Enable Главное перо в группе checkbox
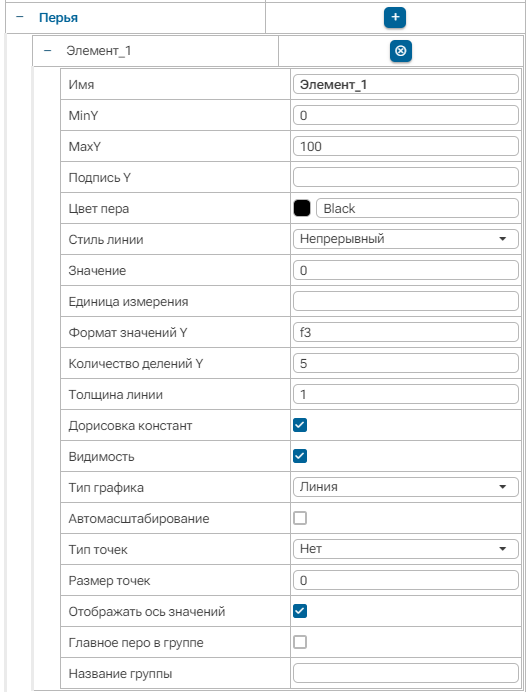Image resolution: width=529 pixels, height=692 pixels. [x=300, y=642]
